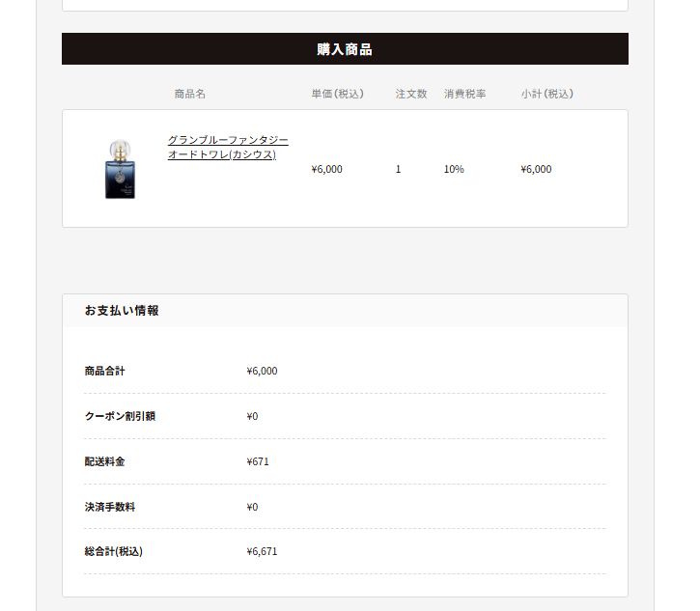This screenshot has width=700, height=611.
Task: Select the 小計(税込) column header
Action: click(x=547, y=94)
